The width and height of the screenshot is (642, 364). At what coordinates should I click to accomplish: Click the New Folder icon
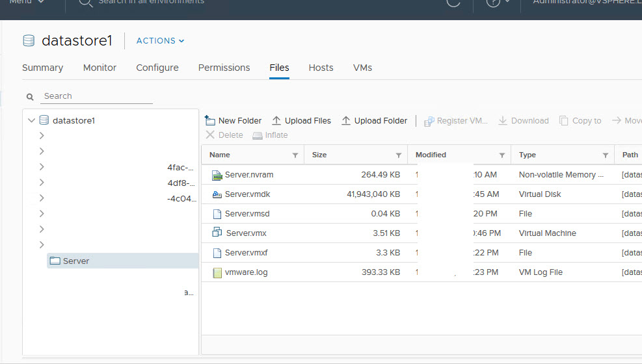pyautogui.click(x=210, y=120)
